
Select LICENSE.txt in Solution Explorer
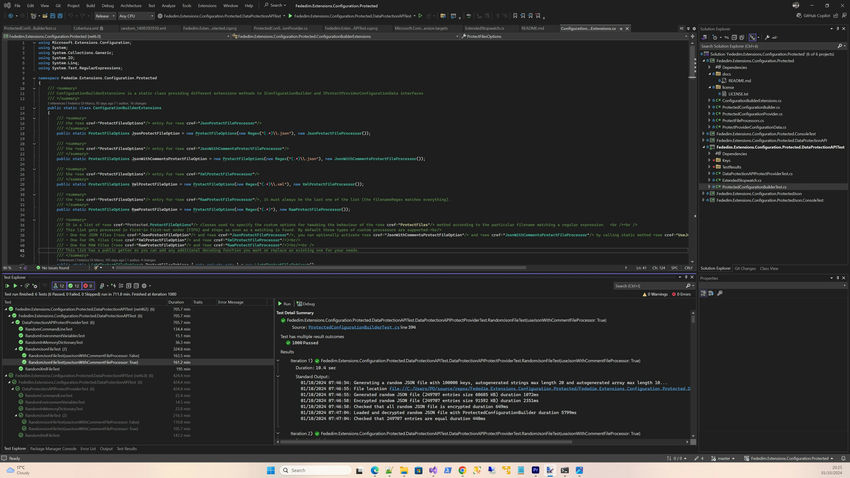[x=737, y=94]
